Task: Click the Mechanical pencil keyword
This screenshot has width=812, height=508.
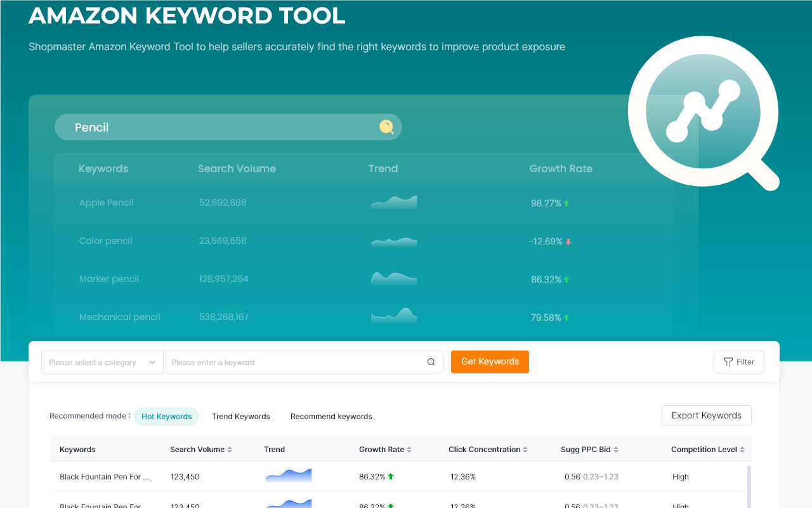Action: (x=119, y=317)
